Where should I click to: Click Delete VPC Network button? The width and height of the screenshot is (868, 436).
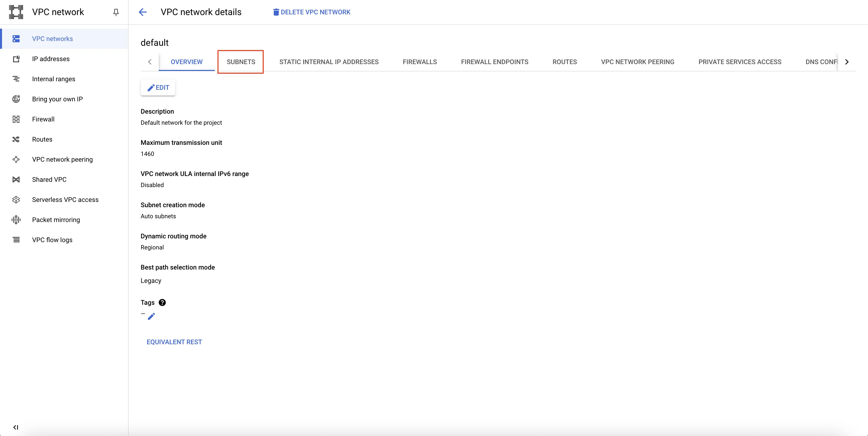click(312, 12)
